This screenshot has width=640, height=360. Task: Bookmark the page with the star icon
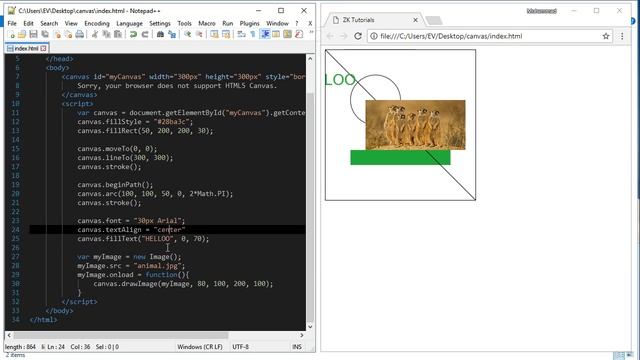click(606, 36)
